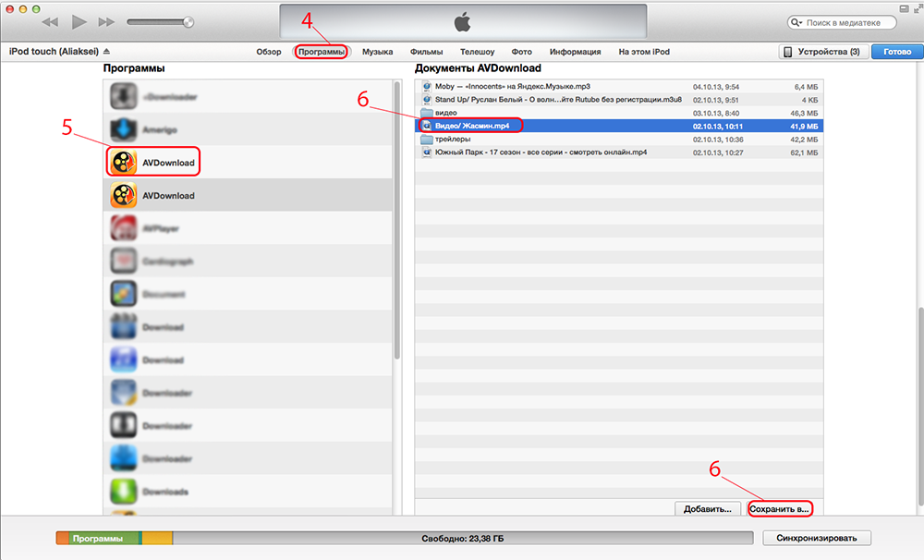Show the На этом iPod tab
The height and width of the screenshot is (560, 924).
point(644,52)
